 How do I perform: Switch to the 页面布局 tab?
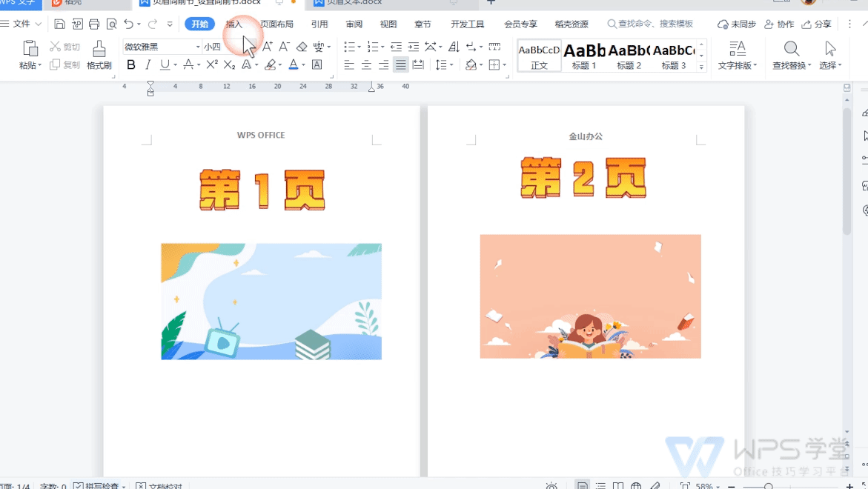276,24
